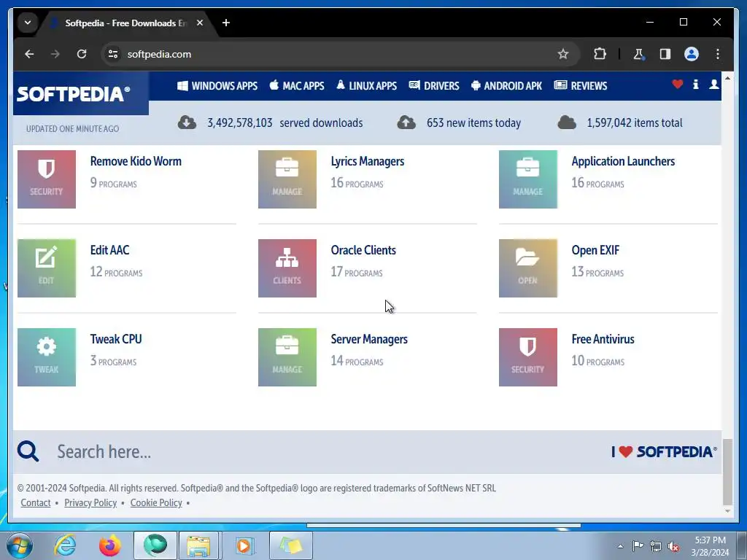Open the Oracle Clients title link

pyautogui.click(x=363, y=251)
